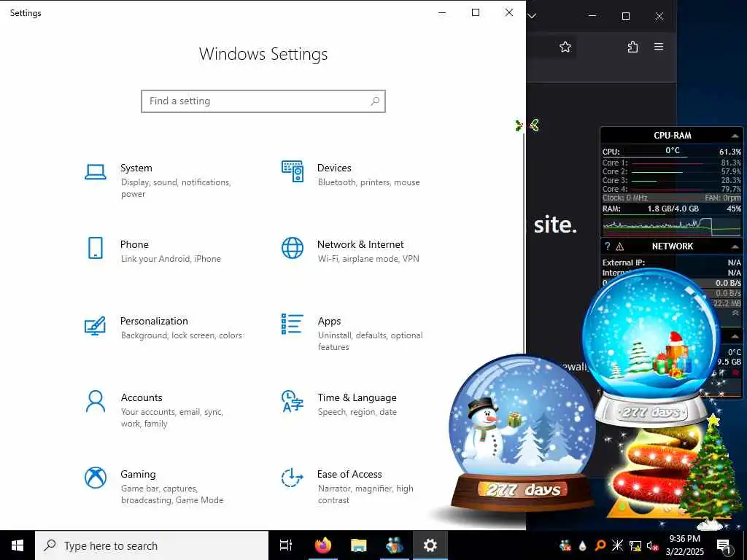Click the Windows Settings title heading

pyautogui.click(x=263, y=54)
